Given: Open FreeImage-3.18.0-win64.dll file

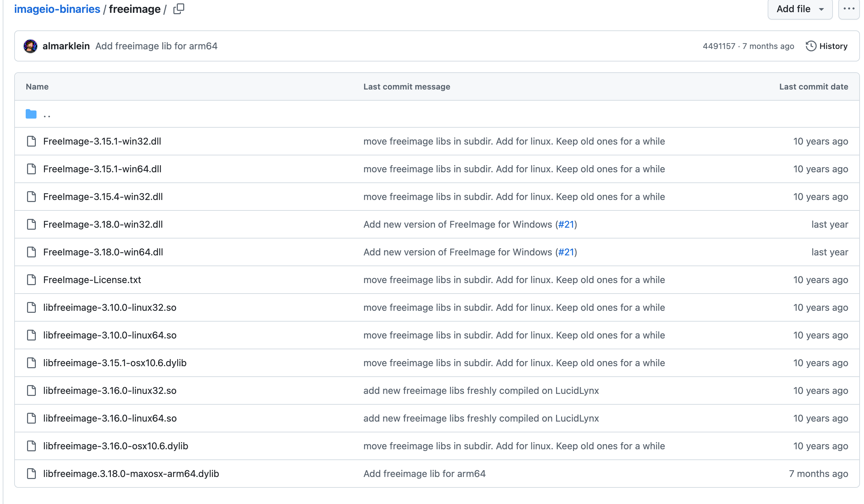Looking at the screenshot, I should tap(103, 252).
